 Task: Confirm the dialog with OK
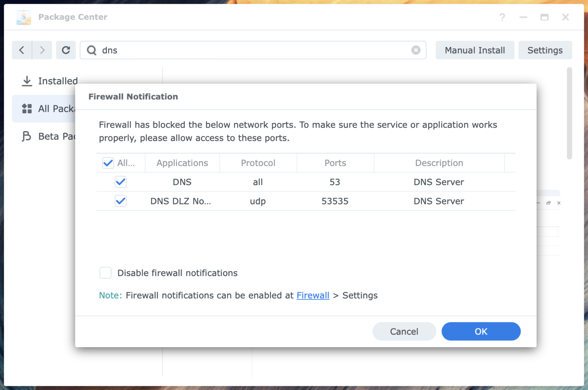[481, 331]
